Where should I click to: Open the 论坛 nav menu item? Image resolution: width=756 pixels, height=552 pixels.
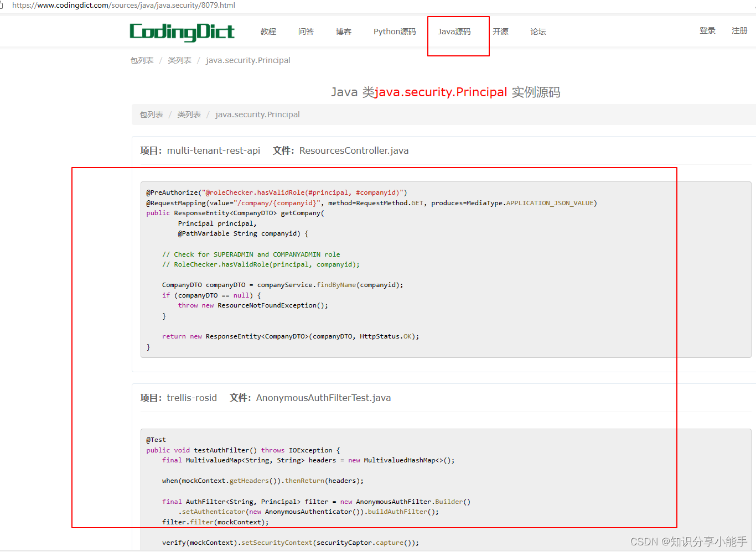pos(538,32)
